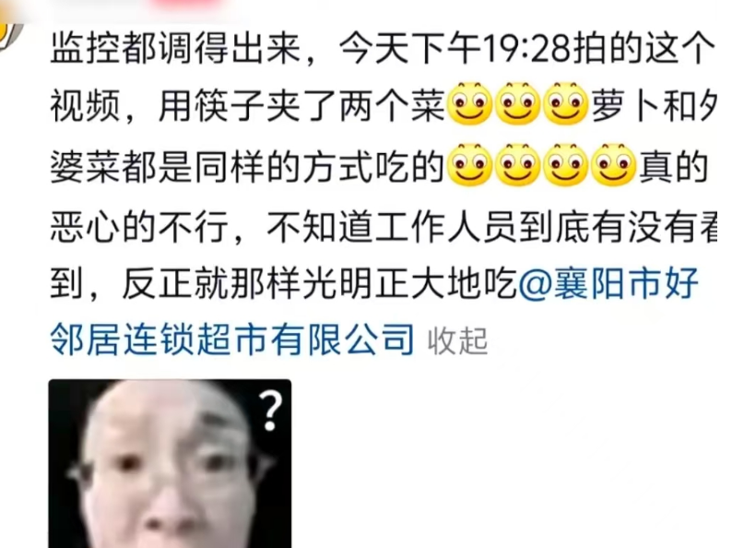756x548 pixels.
Task: Collapse the post with 收起
Action: [457, 341]
